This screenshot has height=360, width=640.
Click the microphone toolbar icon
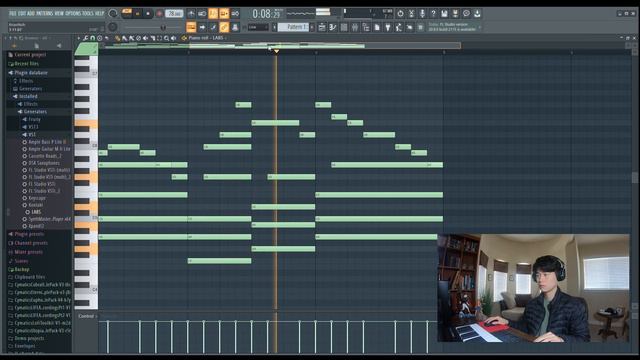pos(422,13)
